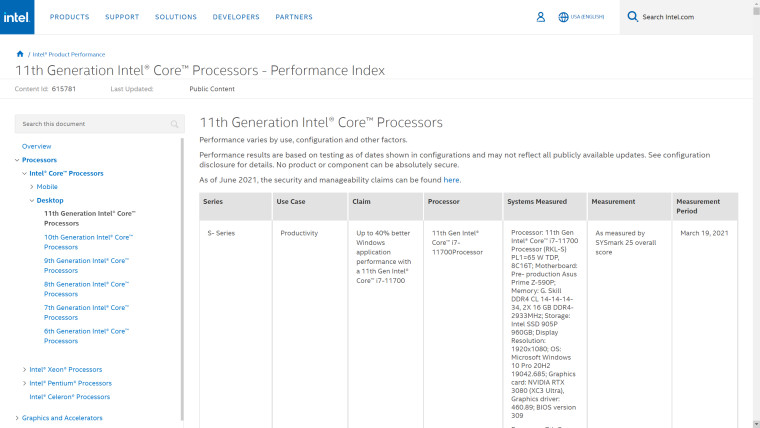The image size is (760, 428).
Task: Expand Graphics and Accelerators node
Action: click(17, 418)
